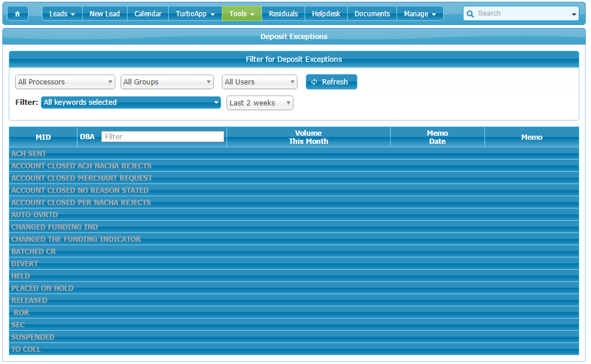
Task: Expand the ACCOUNT CLOSED MERCHANT REQUEST group row
Action: (82, 178)
